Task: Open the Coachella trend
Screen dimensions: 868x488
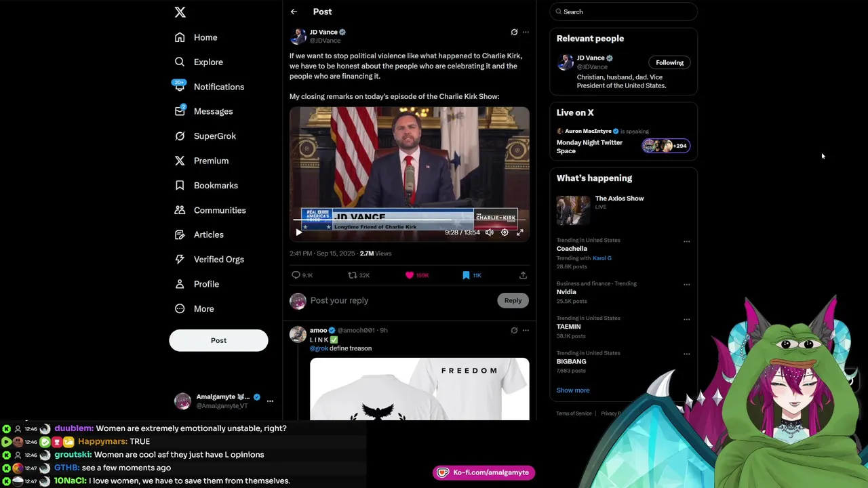Action: click(x=572, y=249)
